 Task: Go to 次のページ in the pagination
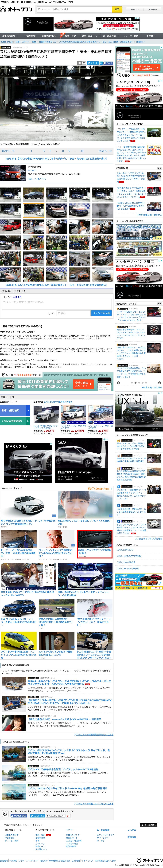coord(105,151)
